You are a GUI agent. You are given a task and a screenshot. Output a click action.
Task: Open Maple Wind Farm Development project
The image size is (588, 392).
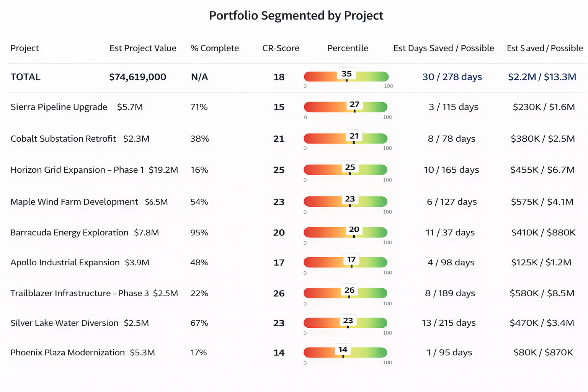(74, 202)
